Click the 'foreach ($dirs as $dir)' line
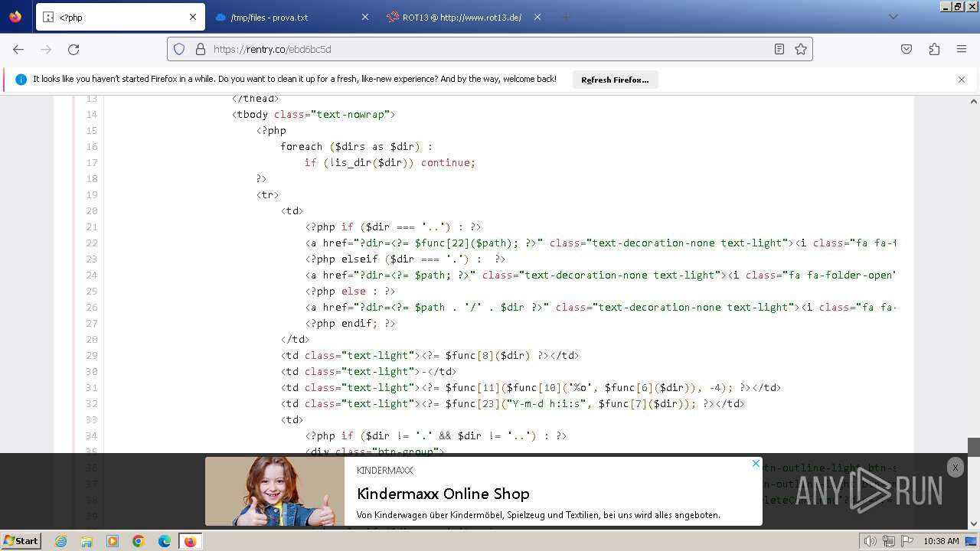 coord(357,146)
